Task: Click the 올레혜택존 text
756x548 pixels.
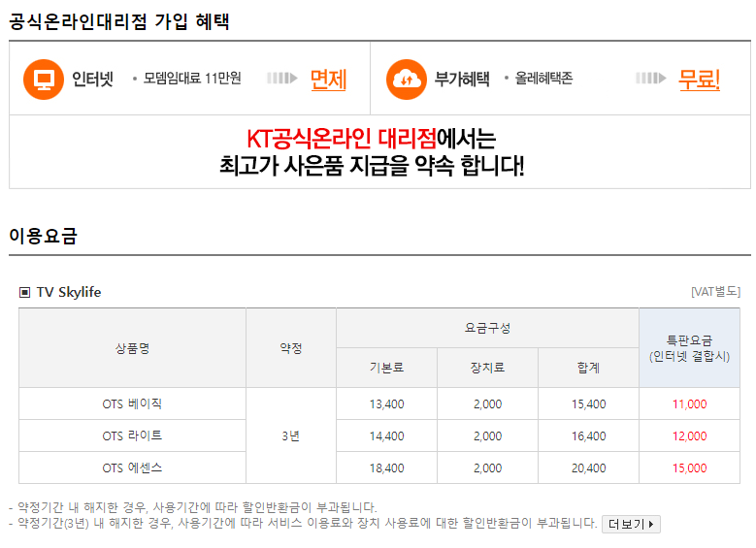Action: (543, 79)
